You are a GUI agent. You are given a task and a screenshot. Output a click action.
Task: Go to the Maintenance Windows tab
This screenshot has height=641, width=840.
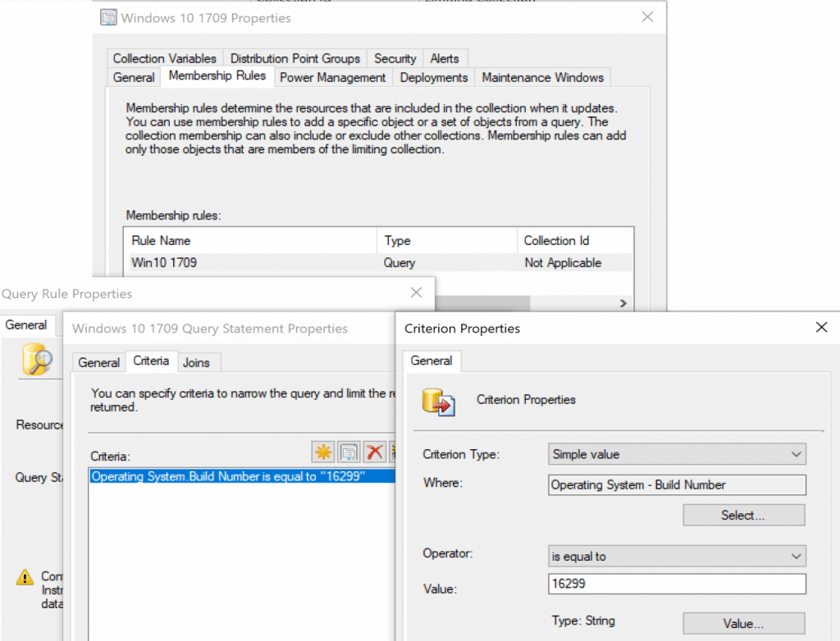click(542, 78)
